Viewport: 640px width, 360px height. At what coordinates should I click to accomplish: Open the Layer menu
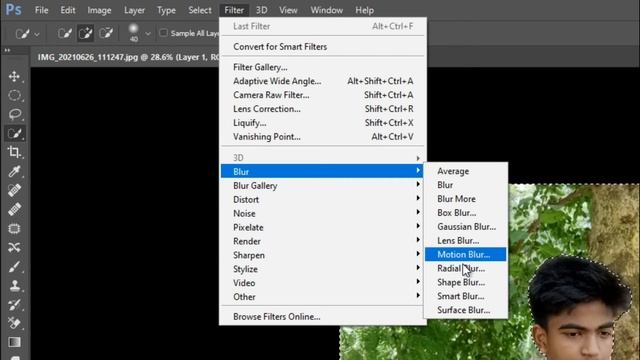click(134, 10)
